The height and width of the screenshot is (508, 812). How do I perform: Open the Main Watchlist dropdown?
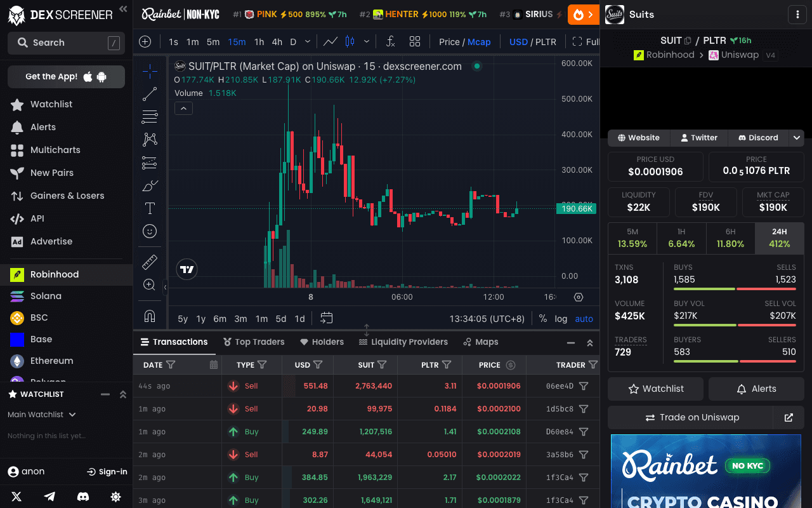42,415
